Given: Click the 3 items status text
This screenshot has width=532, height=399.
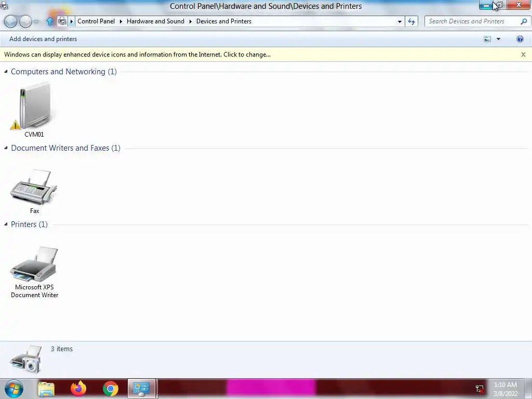Looking at the screenshot, I should click(x=62, y=349).
